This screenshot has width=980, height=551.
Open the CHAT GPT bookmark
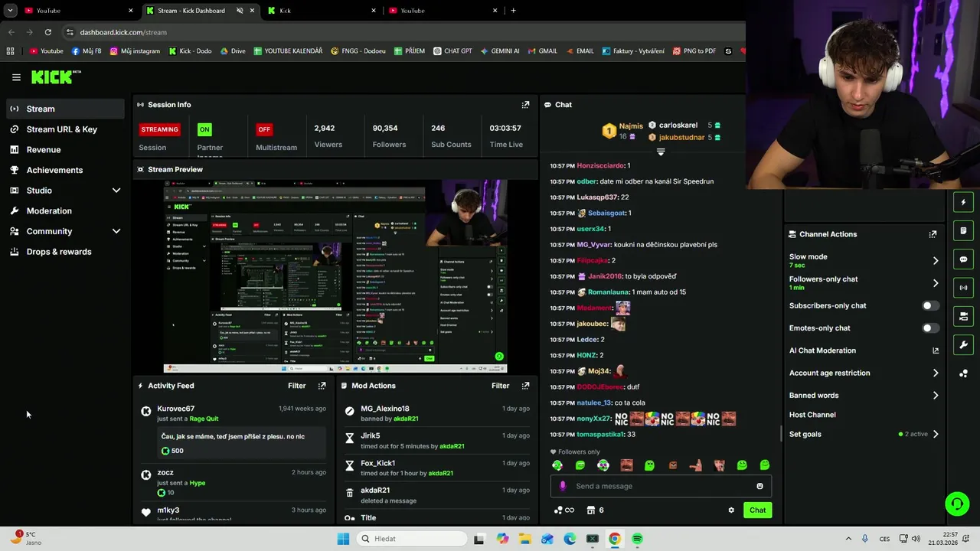[x=452, y=51]
